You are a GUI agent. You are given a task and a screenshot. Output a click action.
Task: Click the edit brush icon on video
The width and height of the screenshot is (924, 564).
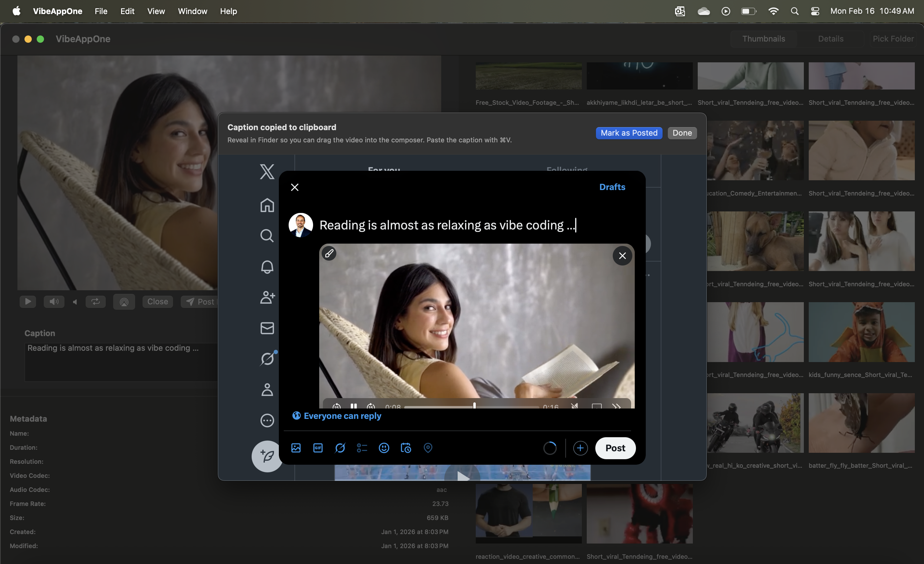[x=329, y=254]
